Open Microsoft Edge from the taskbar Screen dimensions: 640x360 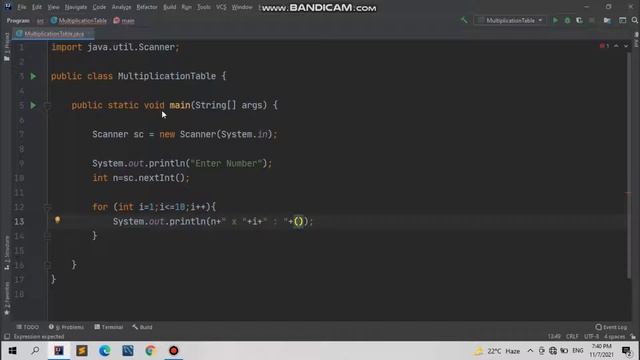point(104,351)
